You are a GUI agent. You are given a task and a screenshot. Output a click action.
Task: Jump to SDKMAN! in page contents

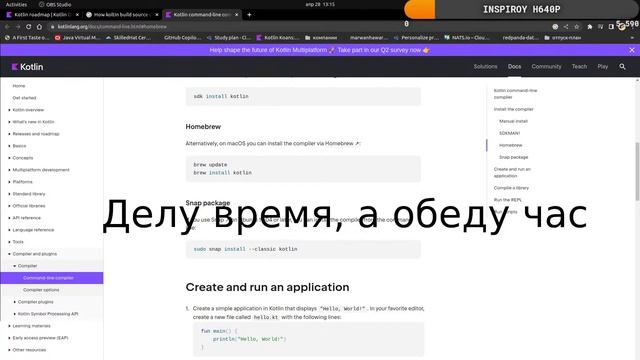[x=509, y=133]
